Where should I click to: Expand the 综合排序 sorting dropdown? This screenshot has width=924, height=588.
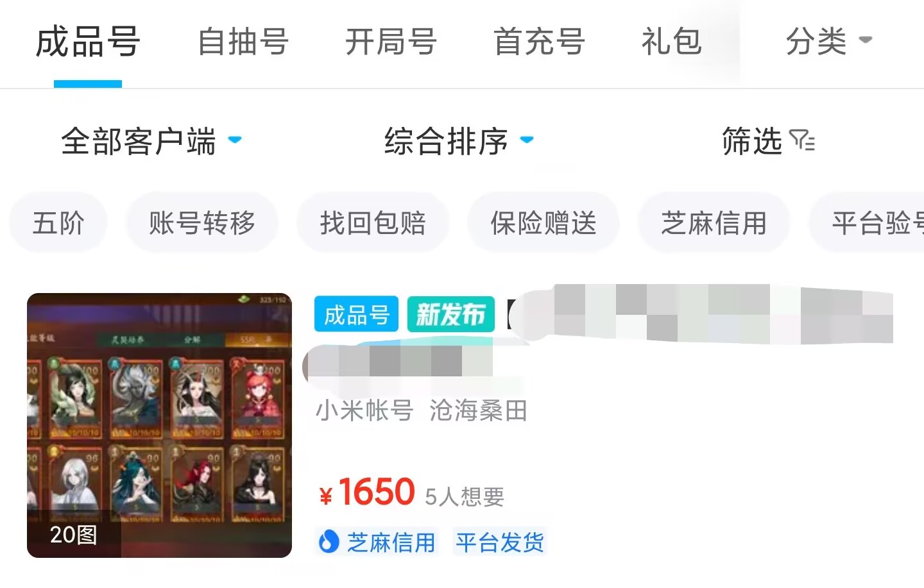[x=459, y=141]
